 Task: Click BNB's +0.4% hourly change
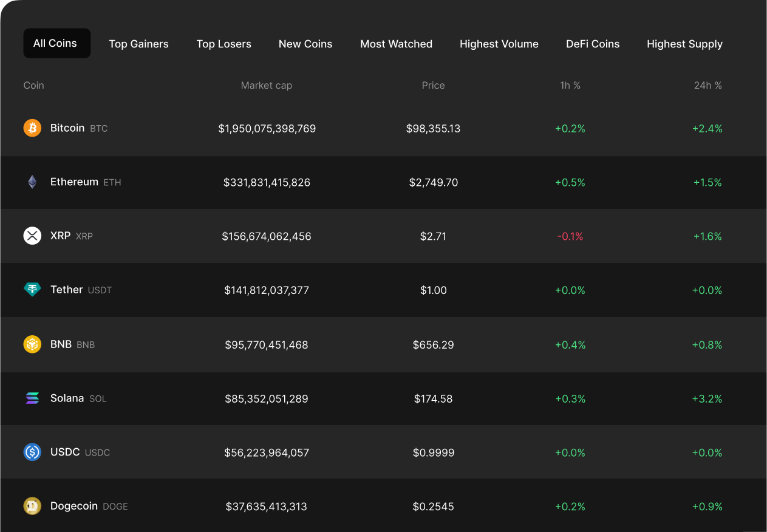(570, 345)
